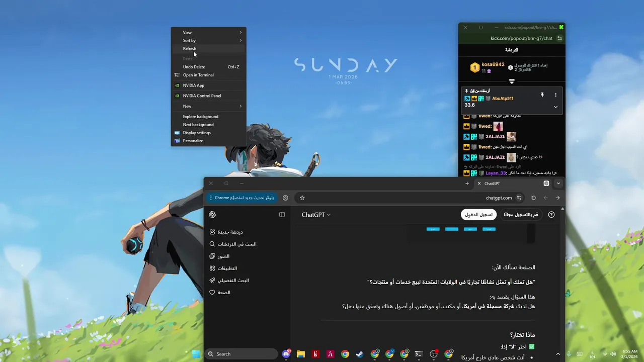
Task: Click the forward arrow in ChatGPT browser
Action: 546,198
